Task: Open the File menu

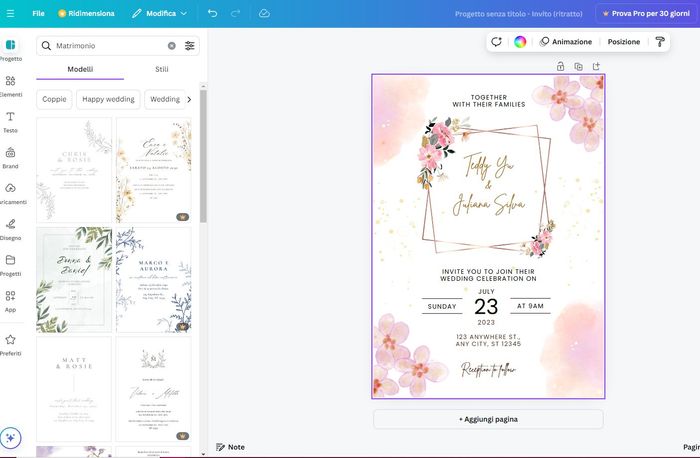Action: [x=38, y=14]
